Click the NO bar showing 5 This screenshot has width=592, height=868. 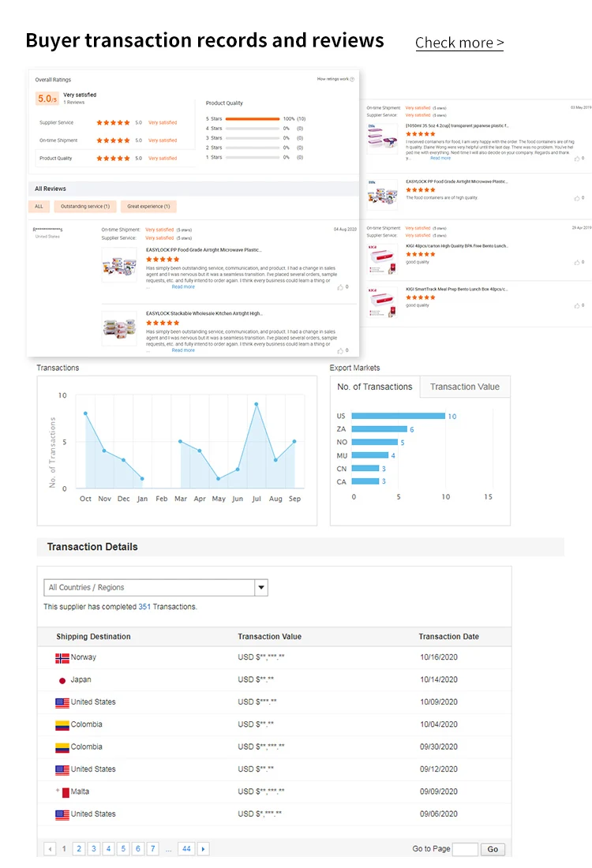tap(375, 443)
